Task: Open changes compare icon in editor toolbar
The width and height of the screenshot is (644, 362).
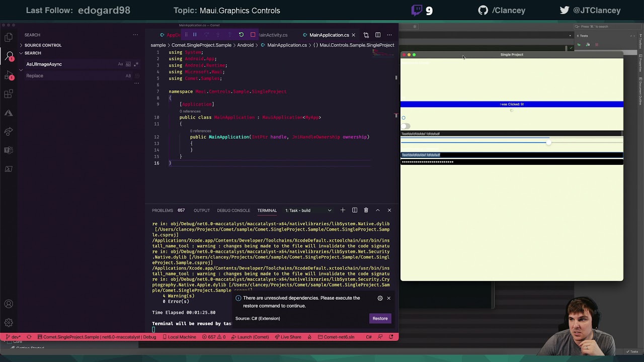Action: click(x=366, y=35)
